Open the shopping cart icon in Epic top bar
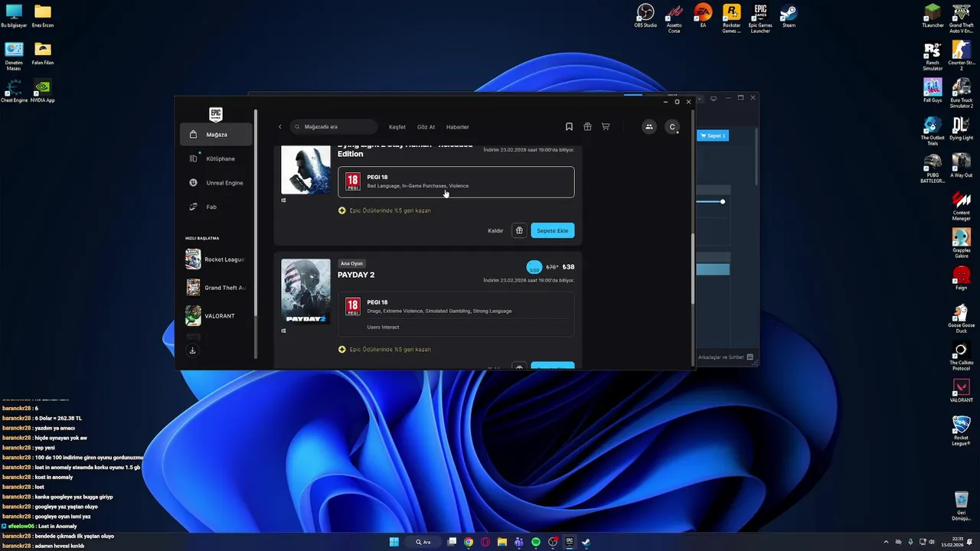This screenshot has height=551, width=980. [606, 127]
